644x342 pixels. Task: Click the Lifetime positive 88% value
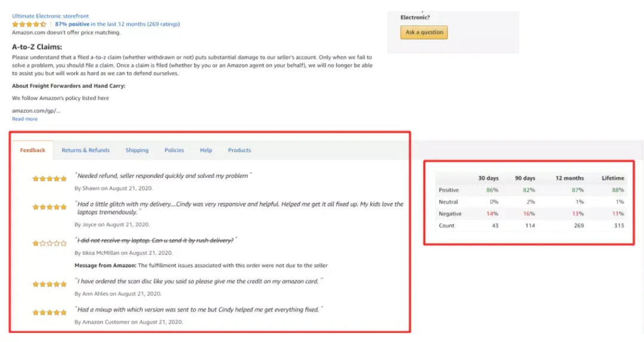[618, 190]
